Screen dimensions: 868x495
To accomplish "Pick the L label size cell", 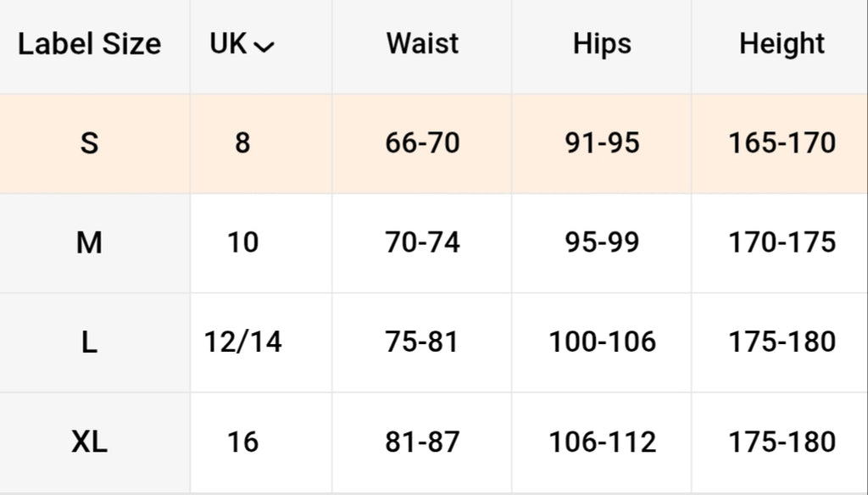I will [x=89, y=342].
